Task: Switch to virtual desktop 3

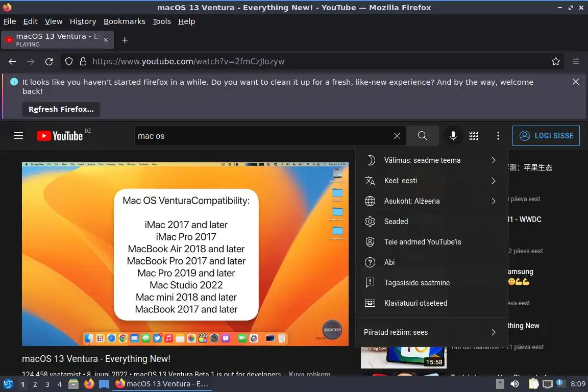Action: tap(47, 384)
